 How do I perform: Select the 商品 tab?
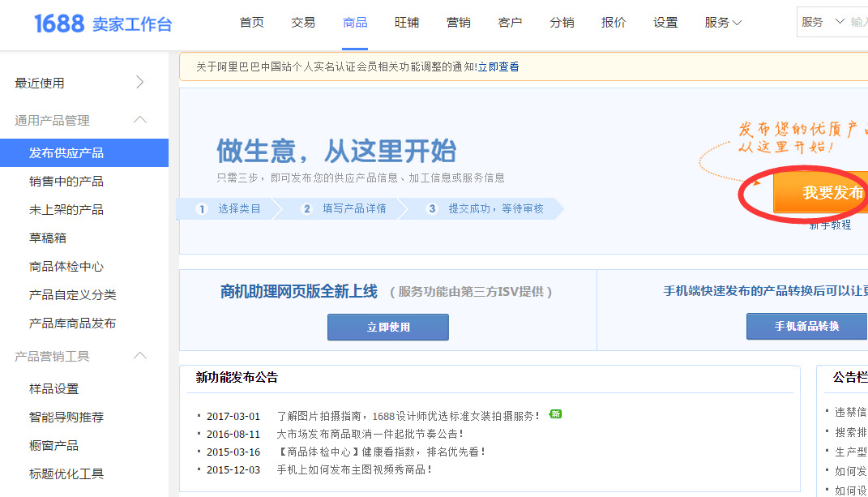coord(355,23)
